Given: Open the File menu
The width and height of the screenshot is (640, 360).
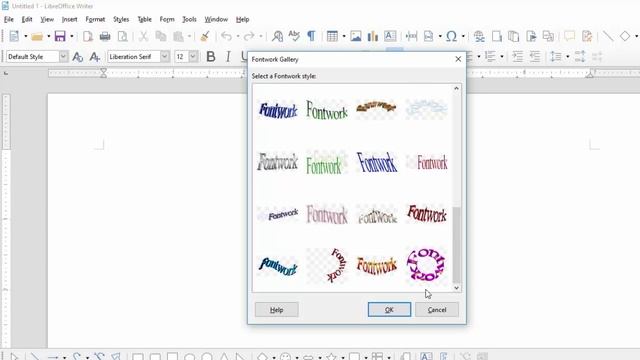Looking at the screenshot, I should coord(9,19).
